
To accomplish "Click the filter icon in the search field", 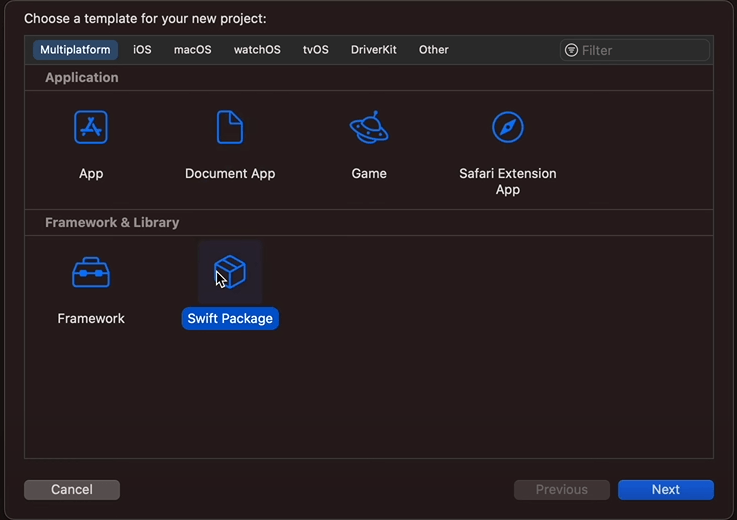I will pyautogui.click(x=571, y=50).
